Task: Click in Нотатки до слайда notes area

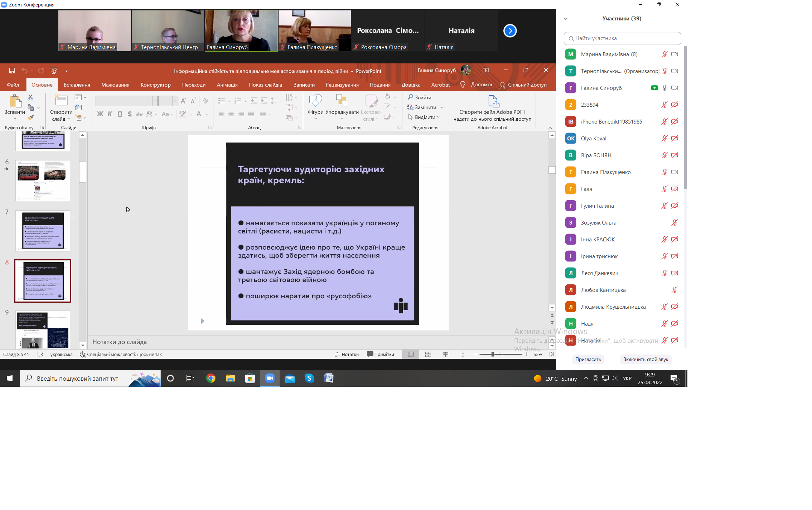Action: [319, 342]
